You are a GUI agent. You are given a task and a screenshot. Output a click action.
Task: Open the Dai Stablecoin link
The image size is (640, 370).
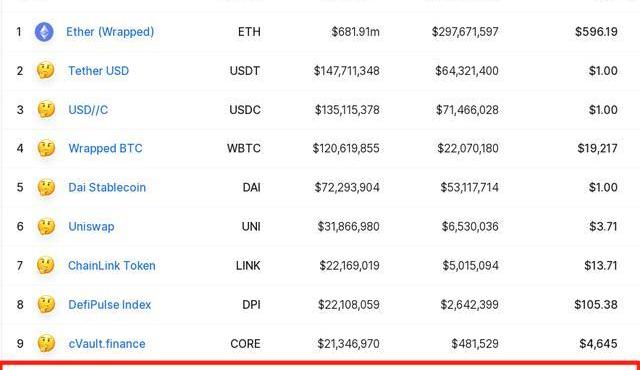point(107,187)
